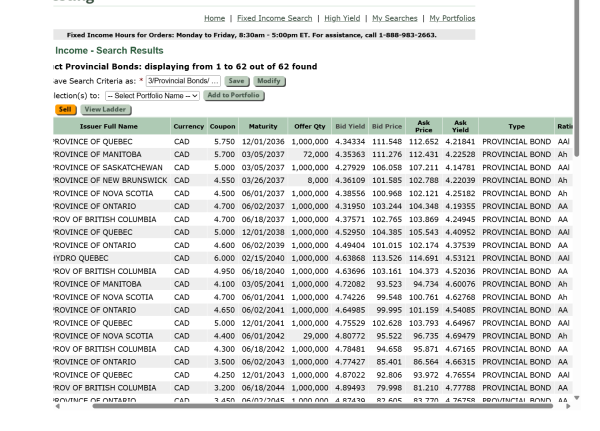Click offer quantity 8,000
Viewport: 600px width, 431px height.
point(318,180)
